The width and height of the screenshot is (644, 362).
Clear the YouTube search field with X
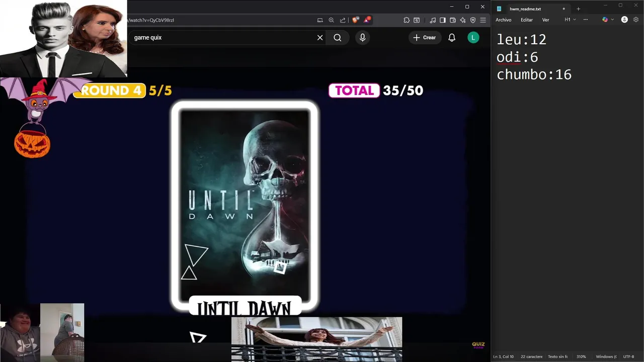(x=320, y=38)
